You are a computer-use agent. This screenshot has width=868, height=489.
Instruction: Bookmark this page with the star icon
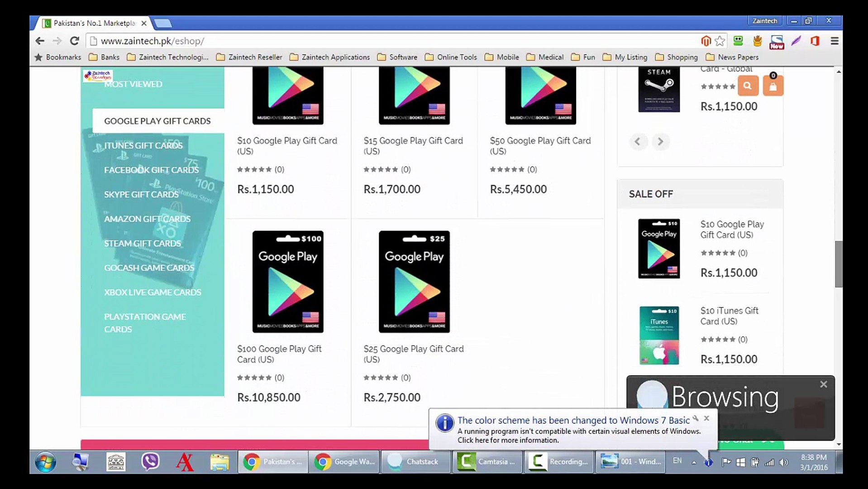[720, 41]
